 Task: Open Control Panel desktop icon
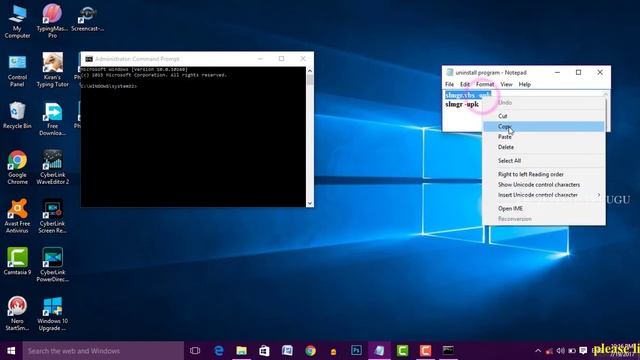(x=17, y=71)
